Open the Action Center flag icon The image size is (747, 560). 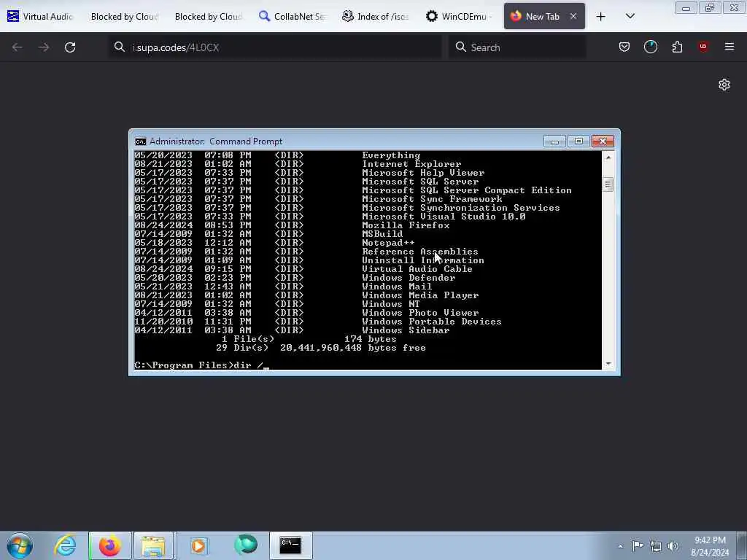pos(638,546)
